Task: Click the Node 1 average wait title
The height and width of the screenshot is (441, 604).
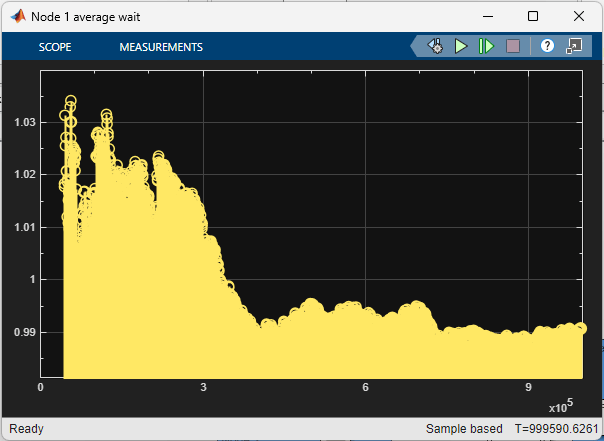Action: pos(86,17)
